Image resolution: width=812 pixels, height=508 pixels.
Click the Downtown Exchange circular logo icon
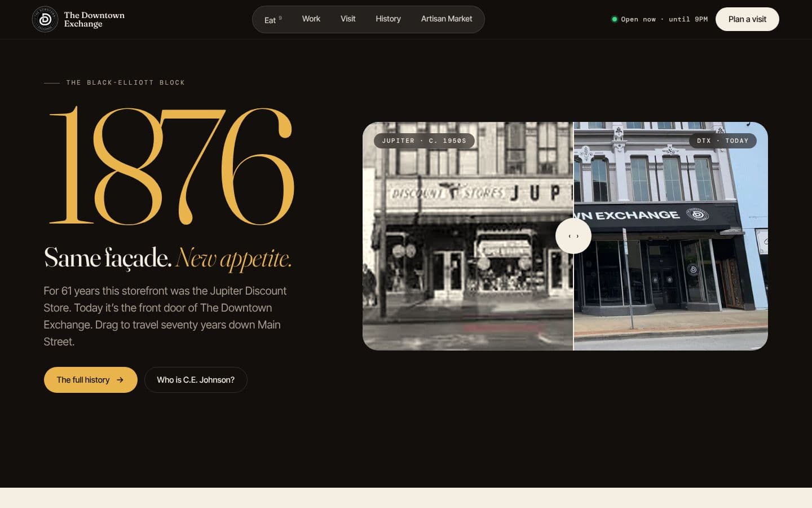tap(45, 19)
